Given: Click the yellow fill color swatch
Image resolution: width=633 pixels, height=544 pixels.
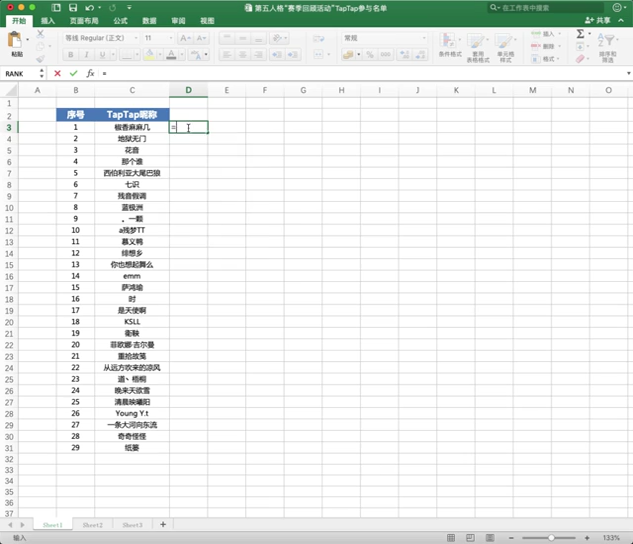Looking at the screenshot, I should click(x=149, y=54).
